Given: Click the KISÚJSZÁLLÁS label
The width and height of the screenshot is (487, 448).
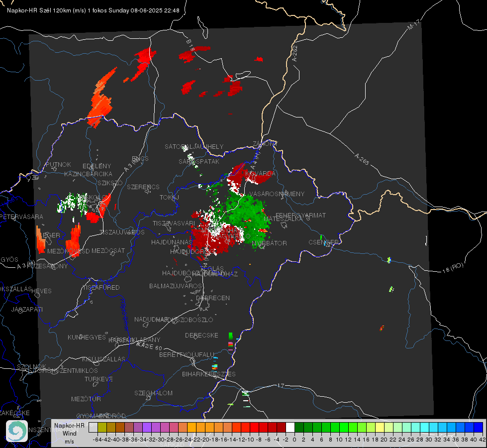Looking at the screenshot, I should click(103, 359).
